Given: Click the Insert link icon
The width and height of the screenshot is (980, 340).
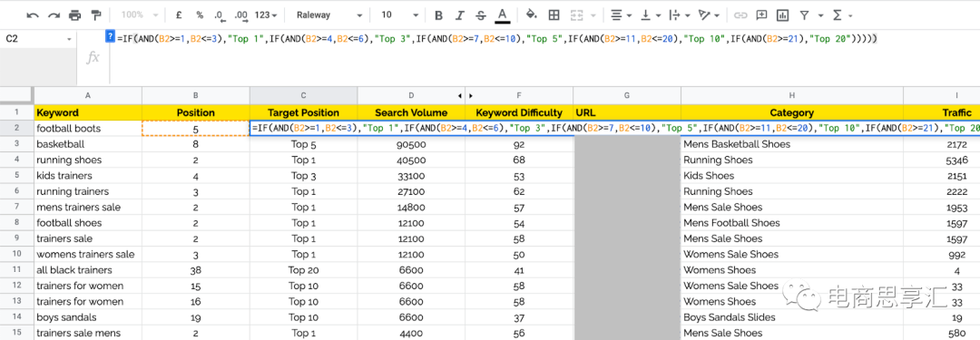Looking at the screenshot, I should 740,15.
